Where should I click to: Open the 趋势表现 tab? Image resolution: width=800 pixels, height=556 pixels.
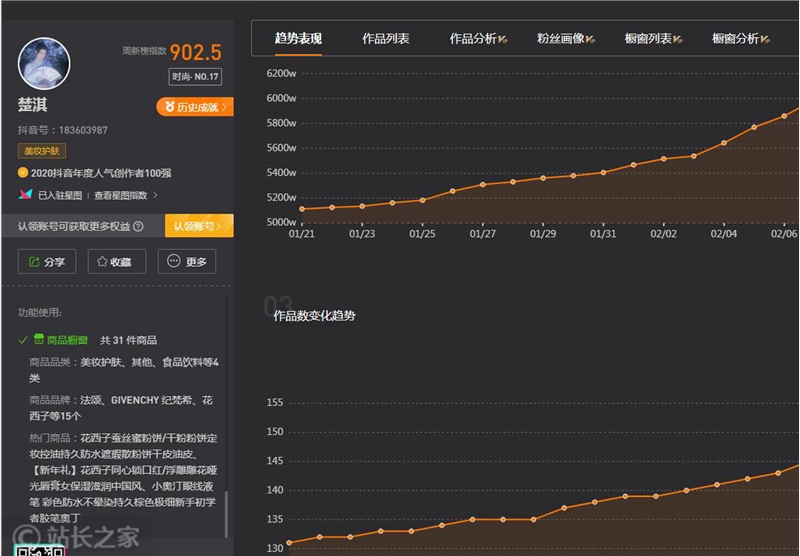(x=298, y=39)
